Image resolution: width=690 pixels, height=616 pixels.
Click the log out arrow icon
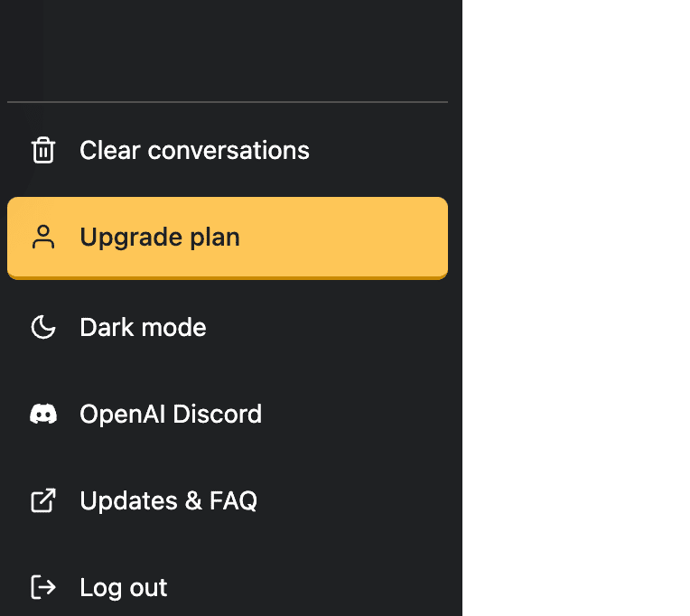[43, 587]
